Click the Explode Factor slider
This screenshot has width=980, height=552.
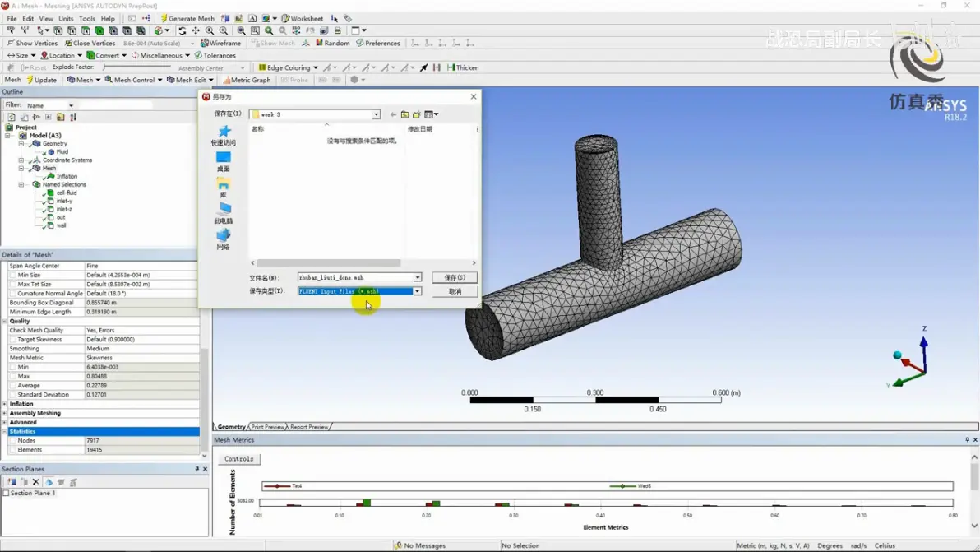(136, 67)
